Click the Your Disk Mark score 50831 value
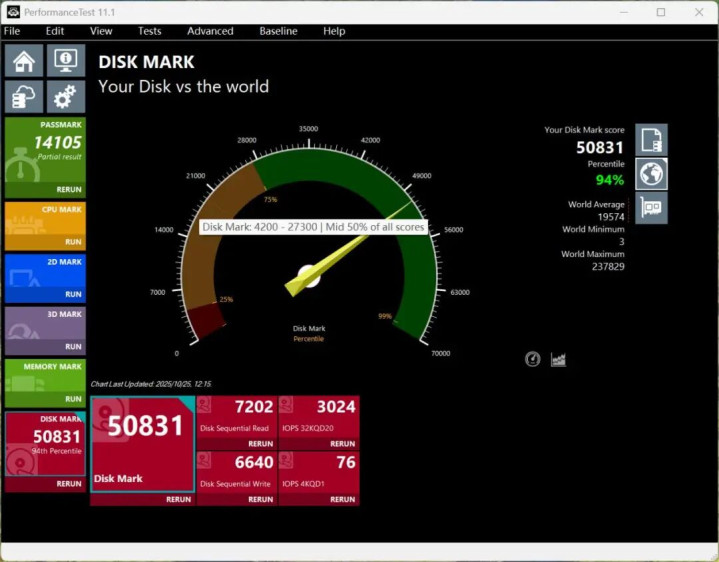The image size is (719, 562). coord(600,148)
